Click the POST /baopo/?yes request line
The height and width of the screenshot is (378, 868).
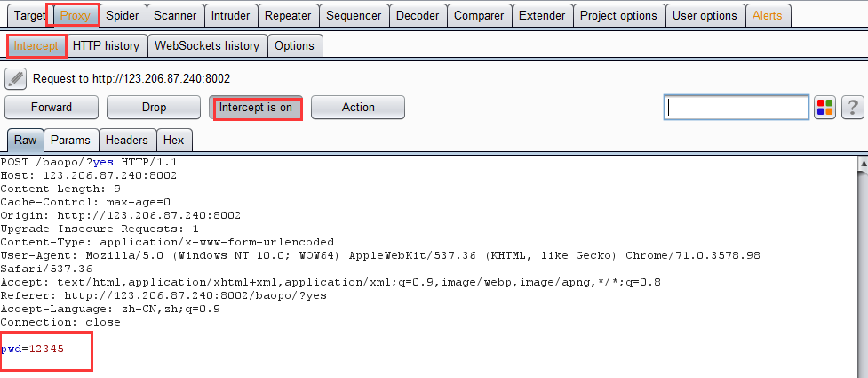(89, 163)
